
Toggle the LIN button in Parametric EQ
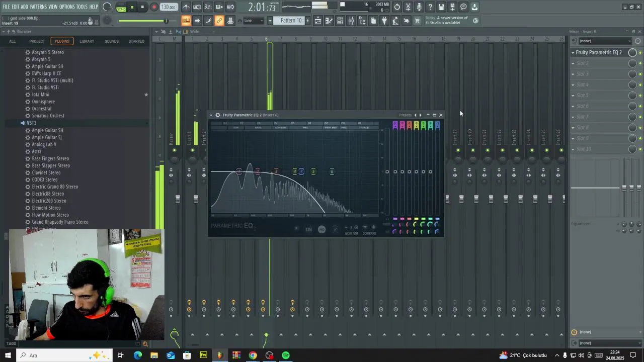(x=309, y=229)
